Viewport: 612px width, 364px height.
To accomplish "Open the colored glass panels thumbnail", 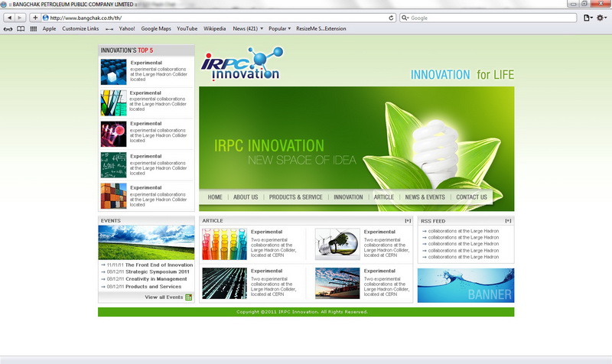I will point(113,103).
